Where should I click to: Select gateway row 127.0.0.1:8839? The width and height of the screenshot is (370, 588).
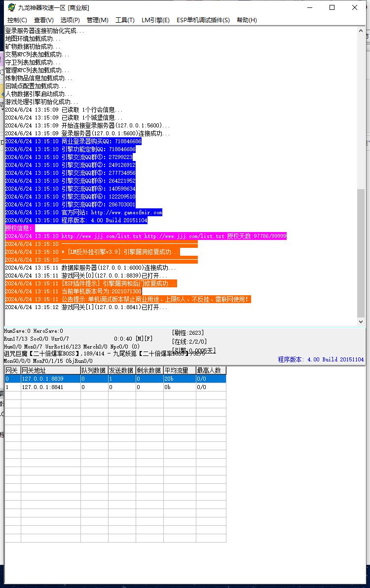click(115, 379)
